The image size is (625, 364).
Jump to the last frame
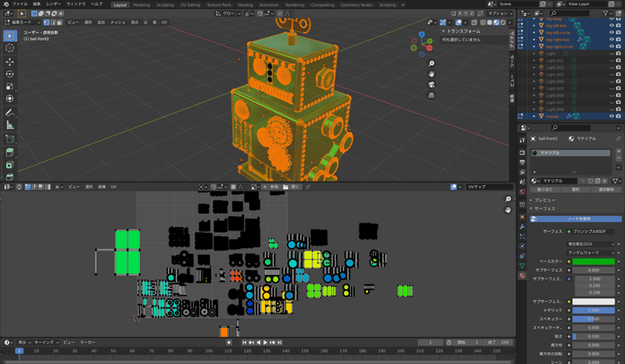point(280,342)
